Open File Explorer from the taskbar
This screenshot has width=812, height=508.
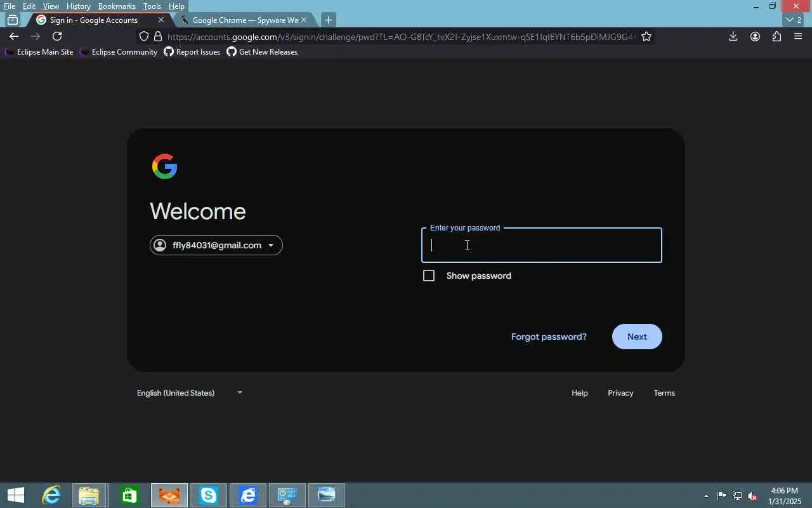point(89,495)
